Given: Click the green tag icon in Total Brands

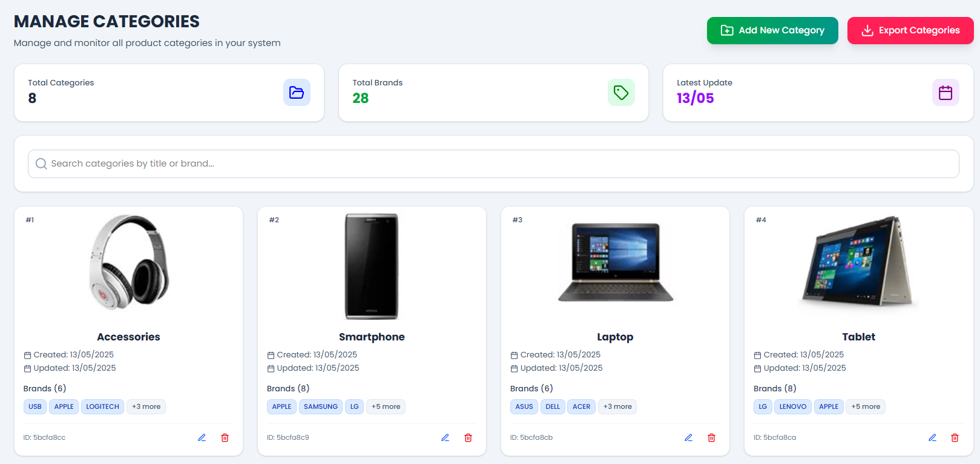Looking at the screenshot, I should [x=621, y=93].
